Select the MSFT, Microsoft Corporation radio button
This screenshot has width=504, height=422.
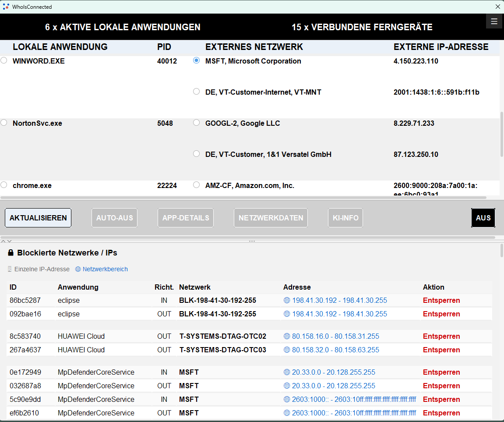coord(197,60)
